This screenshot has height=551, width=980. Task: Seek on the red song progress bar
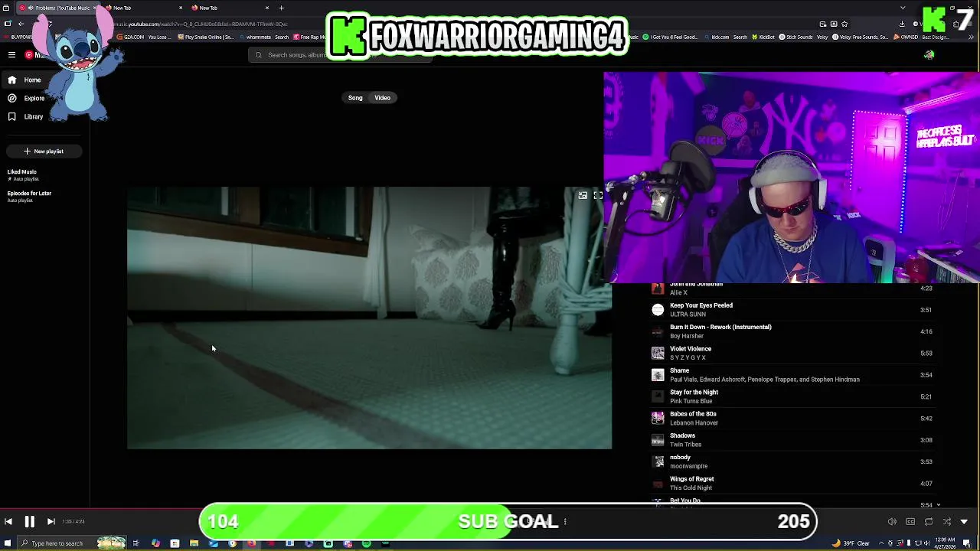coord(100,508)
